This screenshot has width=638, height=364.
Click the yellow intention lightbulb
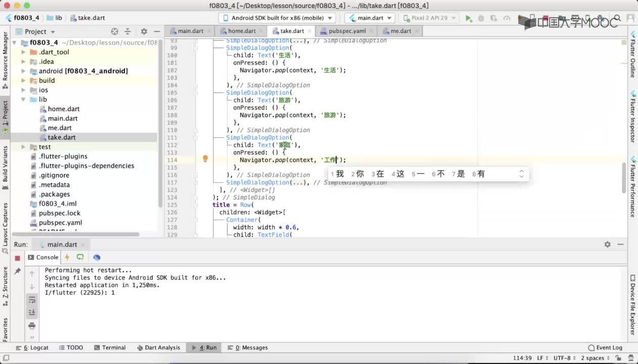click(x=205, y=159)
